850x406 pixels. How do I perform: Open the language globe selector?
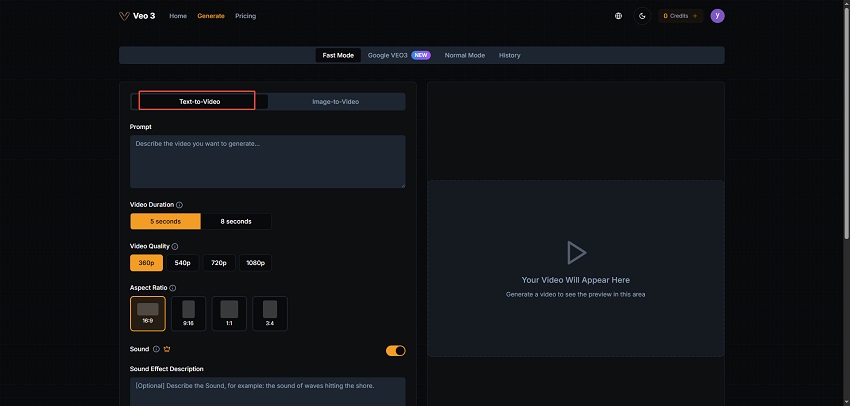coord(619,16)
